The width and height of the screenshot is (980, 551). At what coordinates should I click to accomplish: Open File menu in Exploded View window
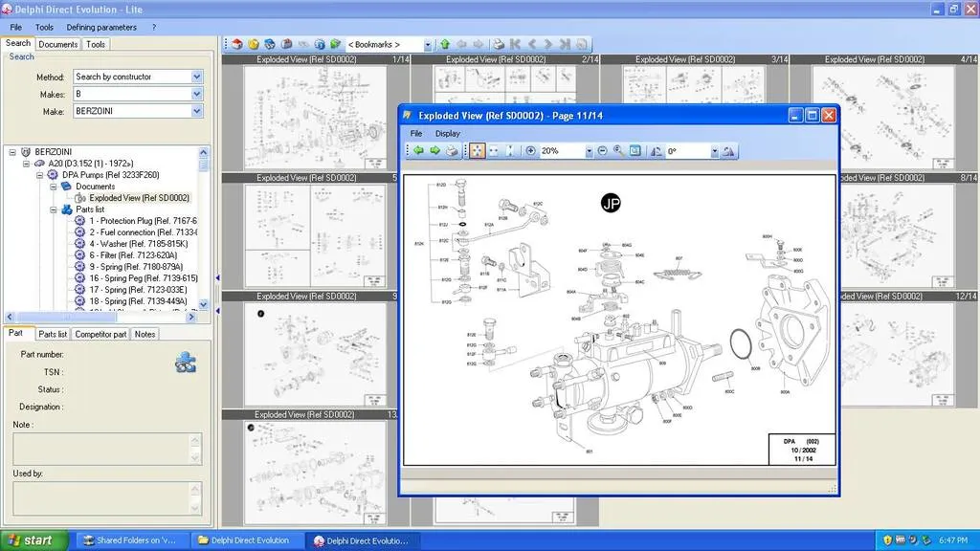[x=416, y=133]
